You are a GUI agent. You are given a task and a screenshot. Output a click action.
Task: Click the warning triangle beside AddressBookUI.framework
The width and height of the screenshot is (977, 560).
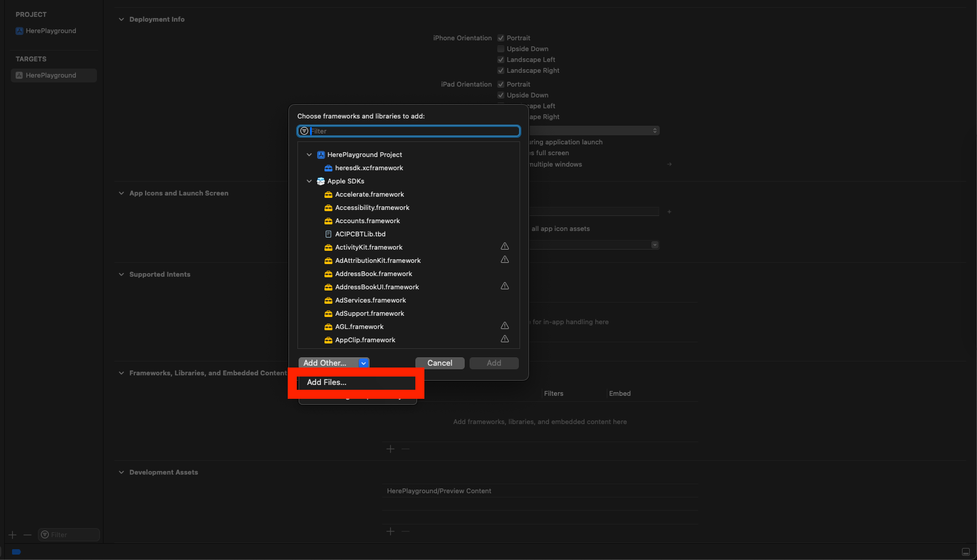coord(505,286)
